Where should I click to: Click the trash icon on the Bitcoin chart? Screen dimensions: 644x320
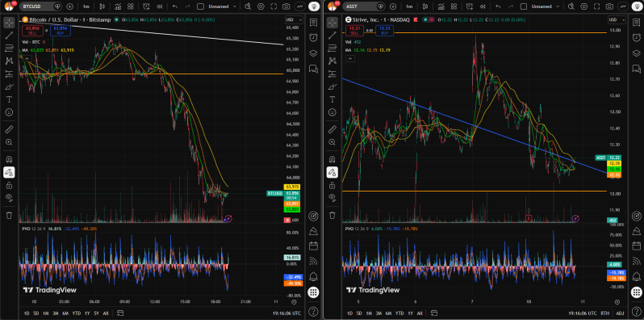click(x=9, y=215)
